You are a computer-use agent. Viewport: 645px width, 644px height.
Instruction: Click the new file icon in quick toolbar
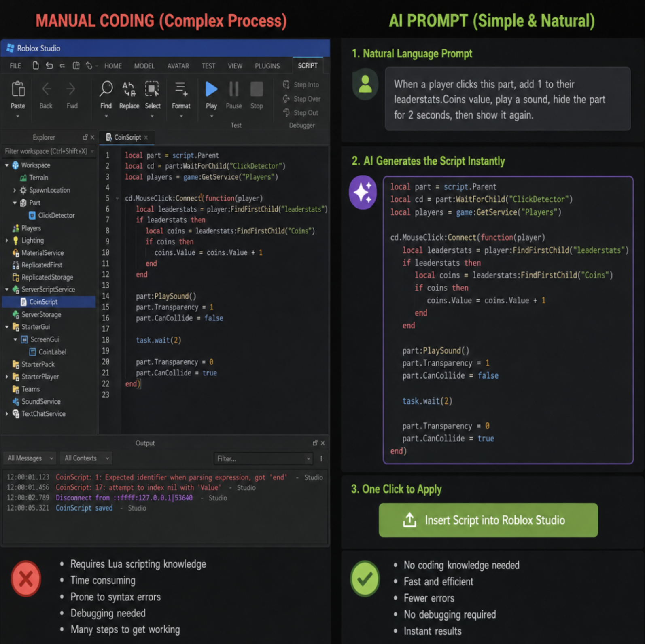click(x=36, y=66)
